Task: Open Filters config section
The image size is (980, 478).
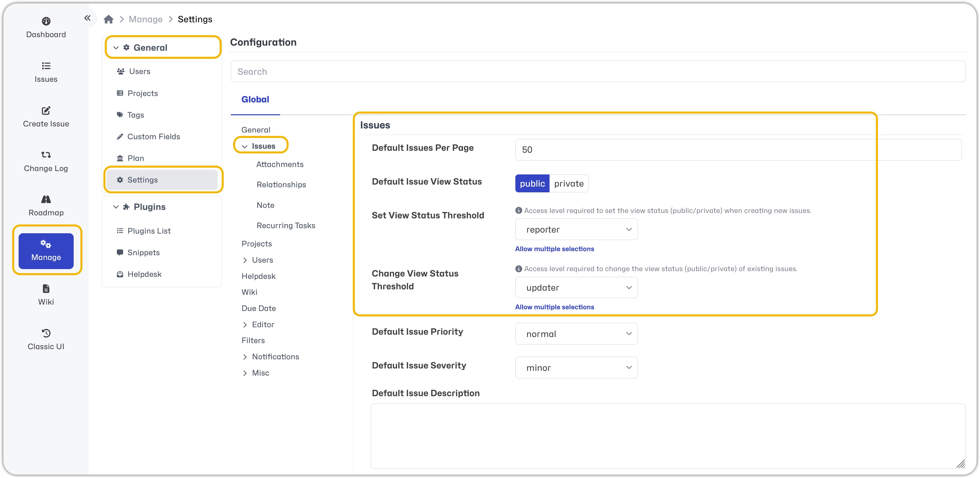Action: 253,340
